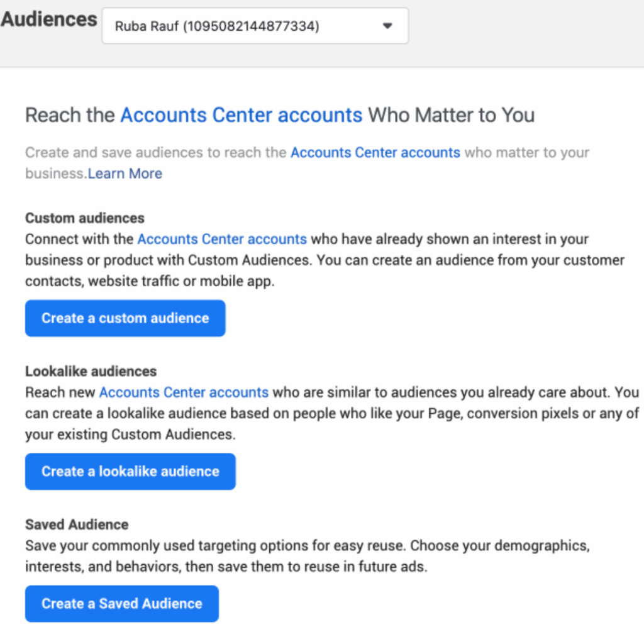Click the Create a lookalike audience button
Screen dimensions: 644x644
point(130,472)
